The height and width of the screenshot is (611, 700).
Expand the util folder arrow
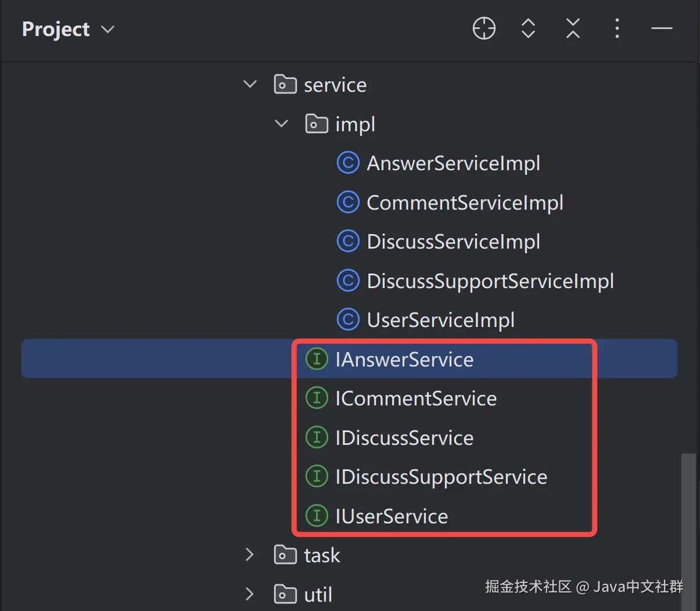click(x=250, y=594)
